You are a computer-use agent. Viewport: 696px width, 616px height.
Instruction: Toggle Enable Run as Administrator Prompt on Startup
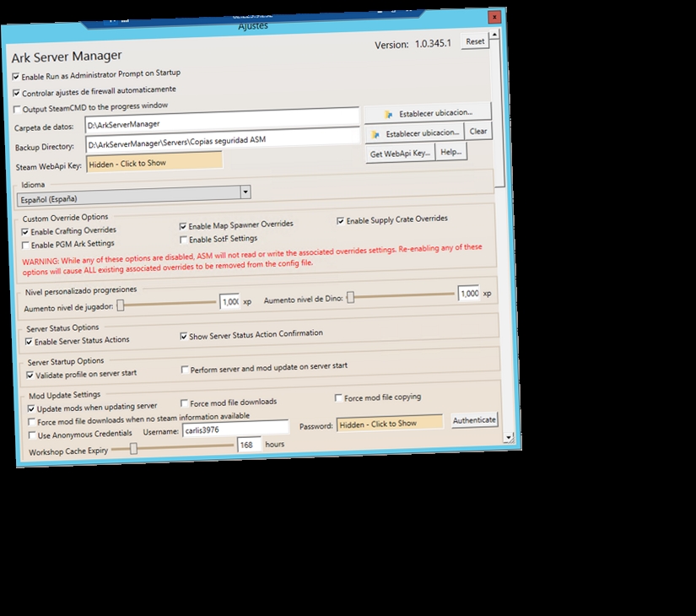[16, 77]
